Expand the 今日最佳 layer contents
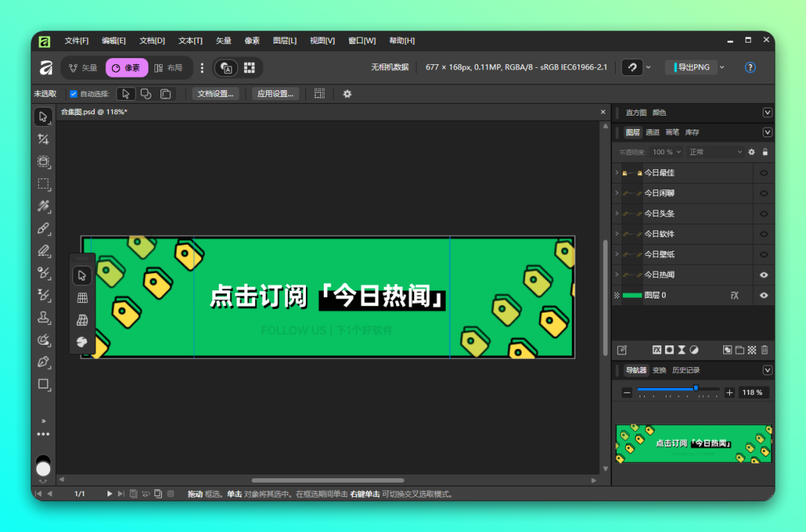 [x=618, y=172]
